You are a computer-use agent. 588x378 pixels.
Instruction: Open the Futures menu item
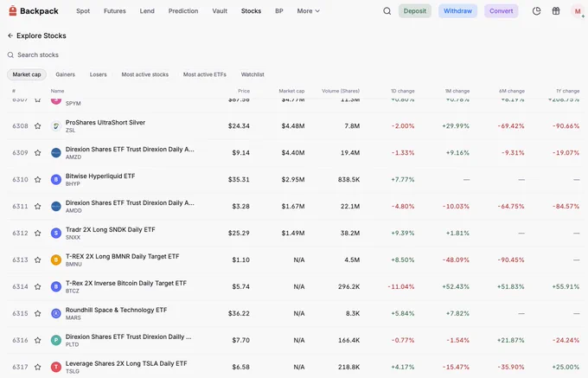[115, 11]
